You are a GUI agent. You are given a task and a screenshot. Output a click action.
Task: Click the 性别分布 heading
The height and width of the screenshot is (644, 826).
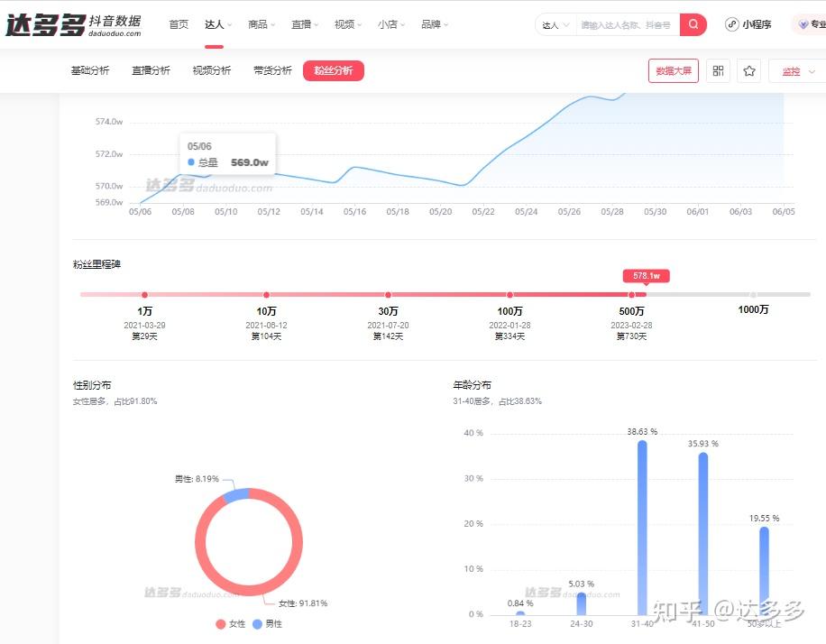(x=92, y=385)
